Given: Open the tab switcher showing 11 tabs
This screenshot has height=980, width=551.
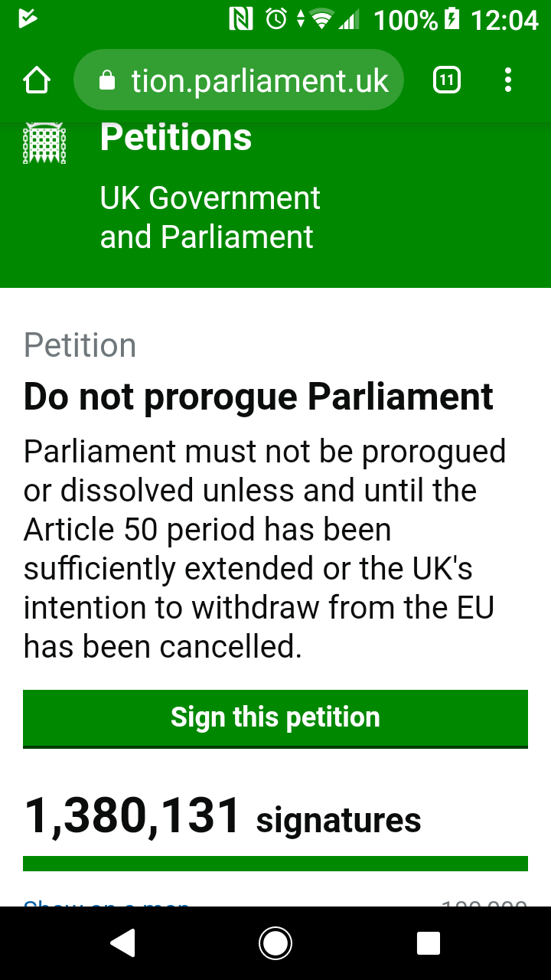Looking at the screenshot, I should pos(447,80).
